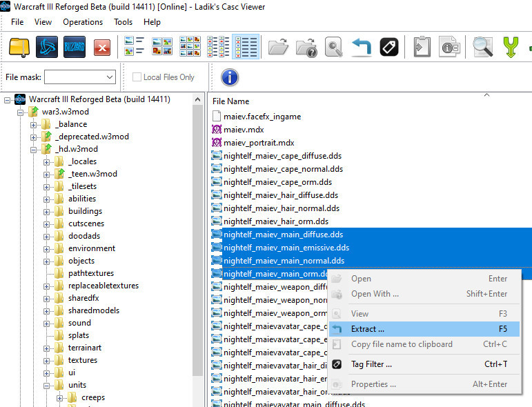Switch to list view mode

(x=218, y=46)
